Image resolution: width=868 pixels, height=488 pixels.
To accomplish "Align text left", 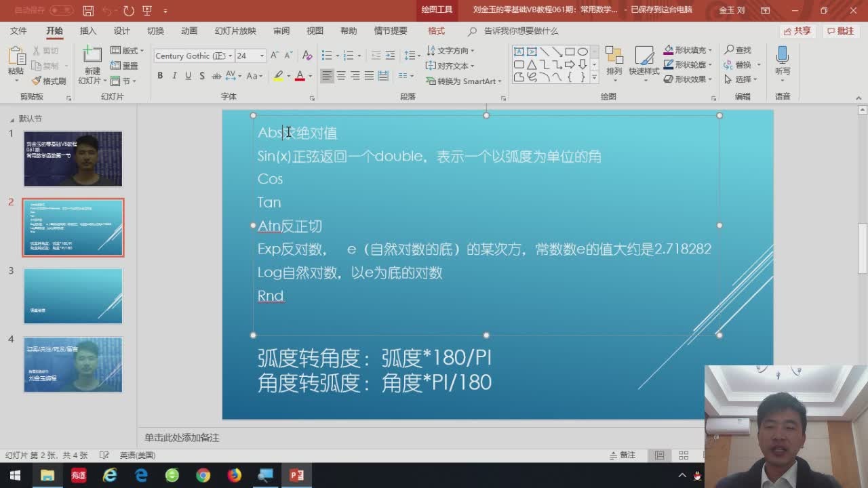I will [327, 76].
